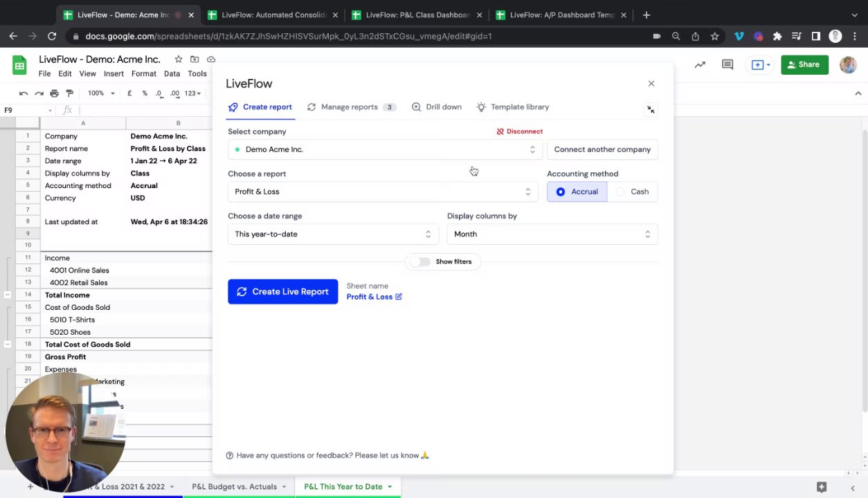Click the Vimeo extension icon
868x498 pixels.
[x=739, y=36]
